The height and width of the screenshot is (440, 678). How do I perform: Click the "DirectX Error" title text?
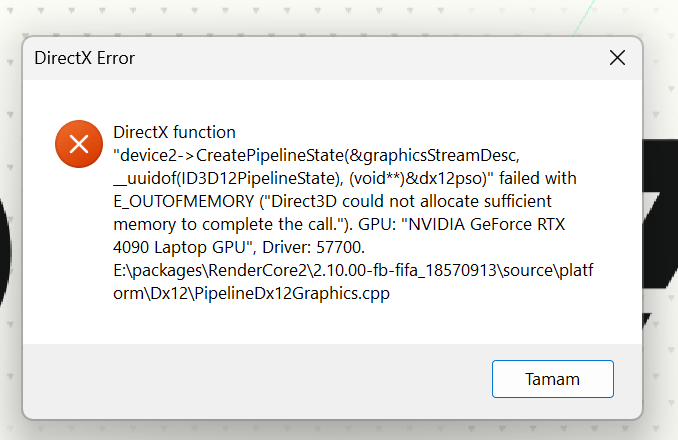tap(85, 58)
